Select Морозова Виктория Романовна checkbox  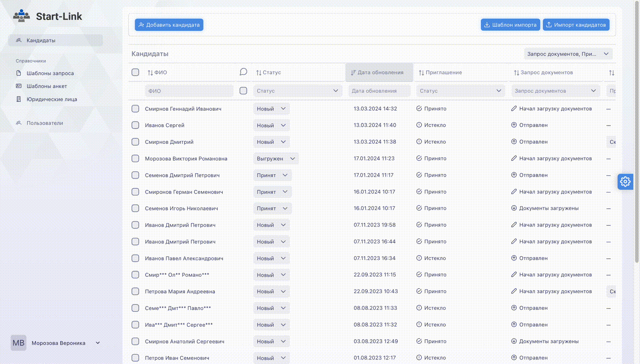coord(135,159)
